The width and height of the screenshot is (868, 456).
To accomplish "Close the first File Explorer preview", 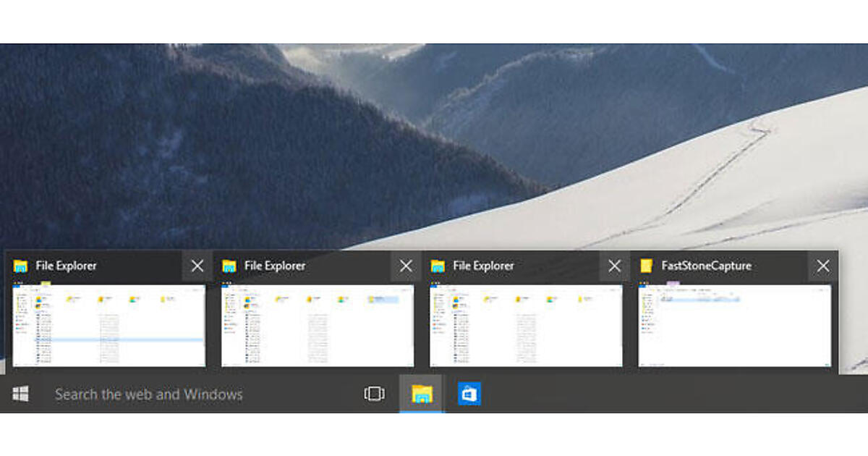I will point(197,266).
